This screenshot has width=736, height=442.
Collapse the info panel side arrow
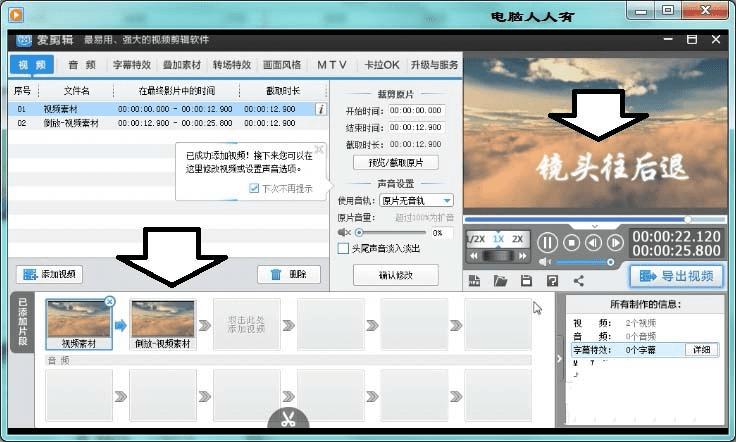(559, 359)
